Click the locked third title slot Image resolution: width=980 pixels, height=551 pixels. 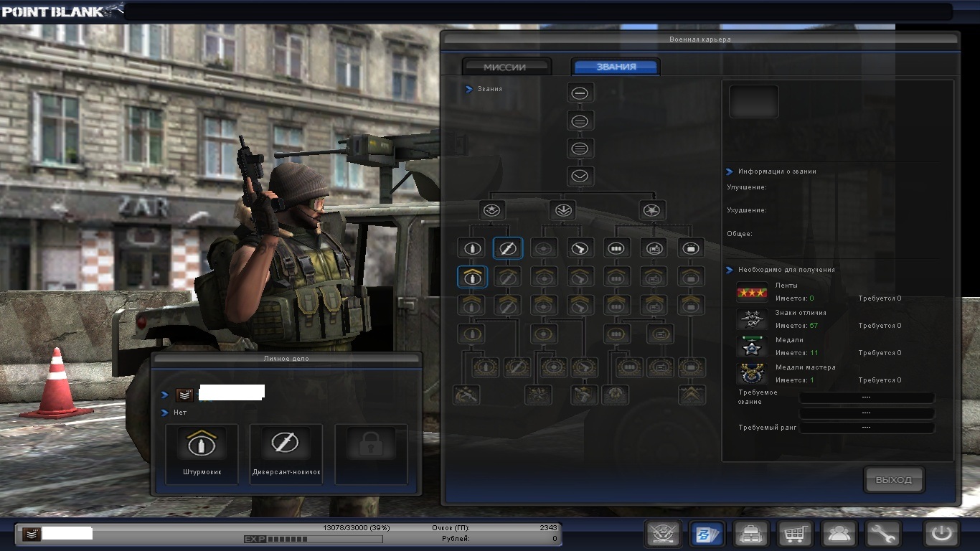point(371,453)
